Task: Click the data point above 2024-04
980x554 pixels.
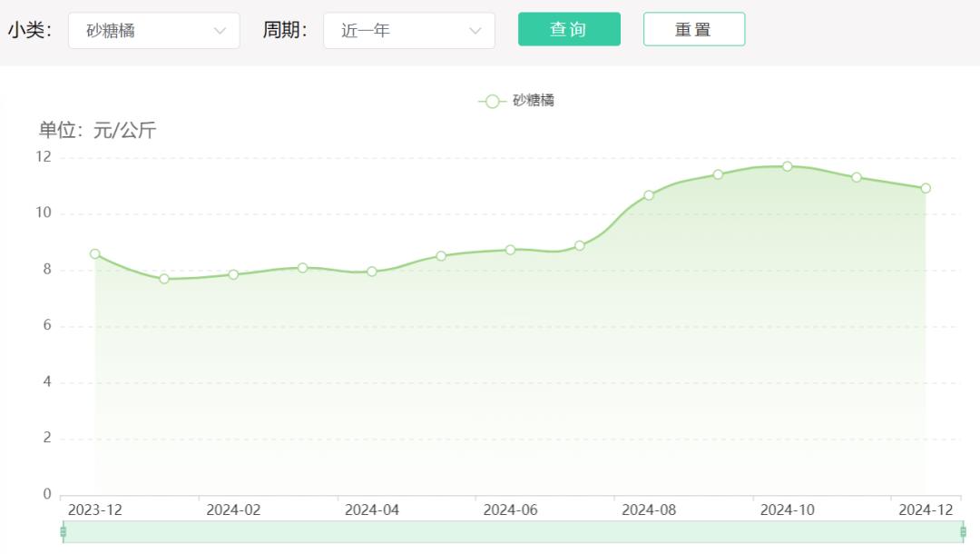Action: pos(372,272)
